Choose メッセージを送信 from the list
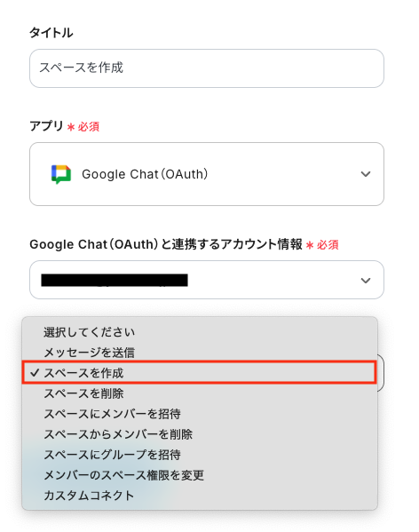The image size is (419, 532). point(200,353)
